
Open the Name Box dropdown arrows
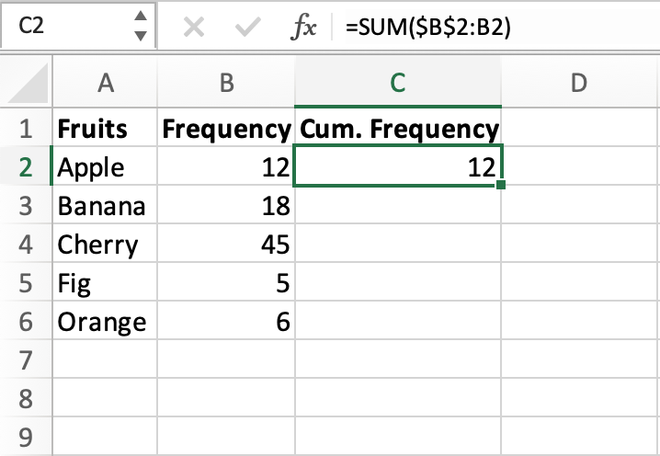140,27
